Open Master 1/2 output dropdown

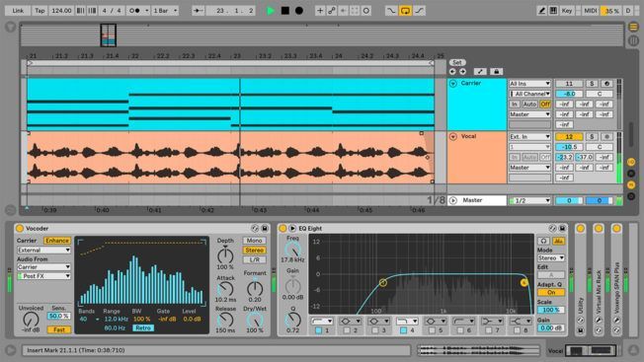coord(529,201)
